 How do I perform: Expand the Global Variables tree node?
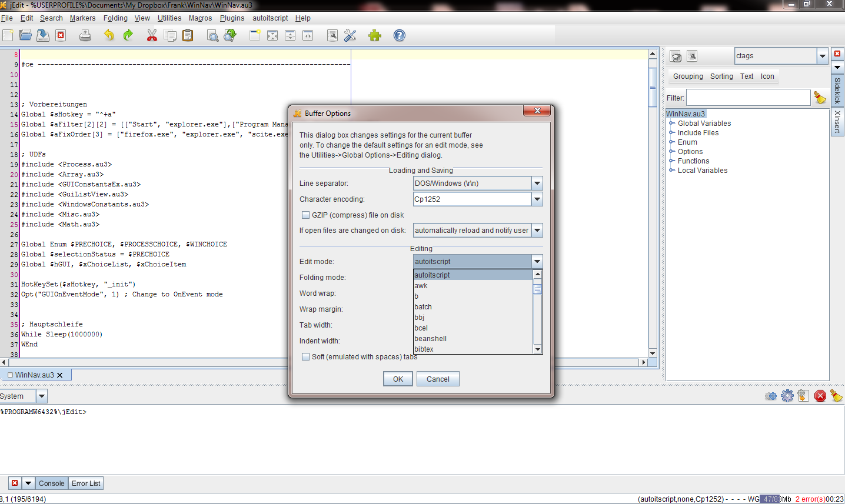(x=672, y=124)
